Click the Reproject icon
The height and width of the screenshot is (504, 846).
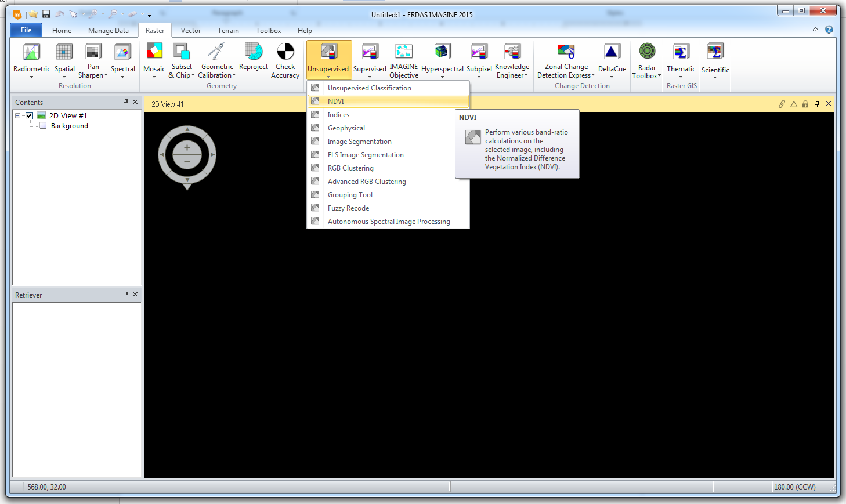point(254,52)
